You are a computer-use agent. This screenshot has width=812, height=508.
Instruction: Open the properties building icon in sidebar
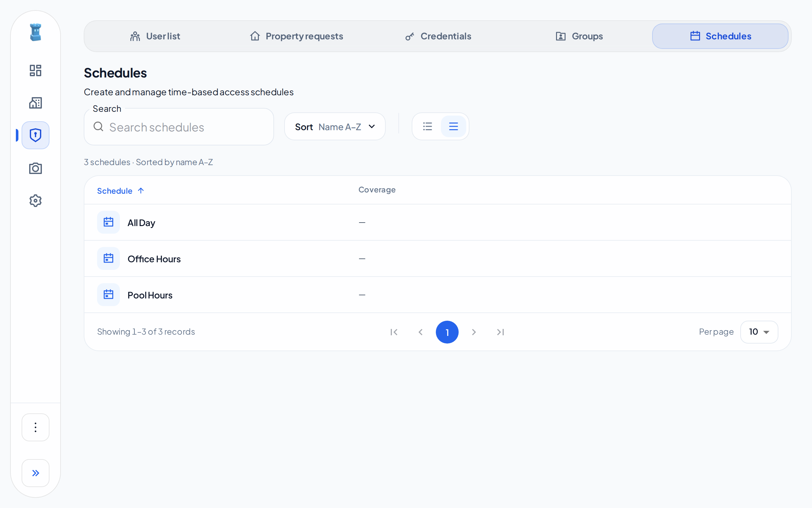coord(36,103)
